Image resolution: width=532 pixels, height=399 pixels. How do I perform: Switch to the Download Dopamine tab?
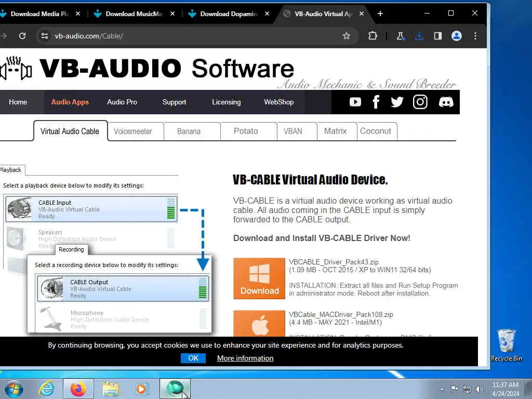tap(228, 14)
